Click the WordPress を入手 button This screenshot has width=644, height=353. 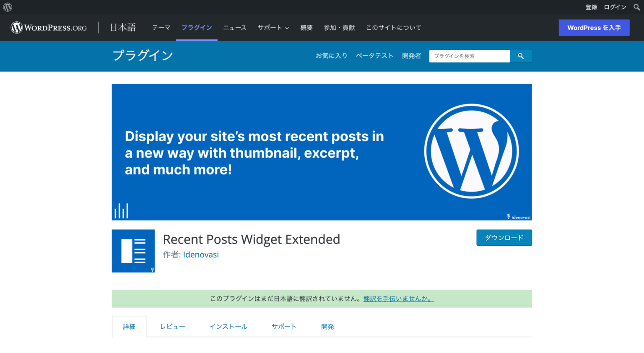594,28
